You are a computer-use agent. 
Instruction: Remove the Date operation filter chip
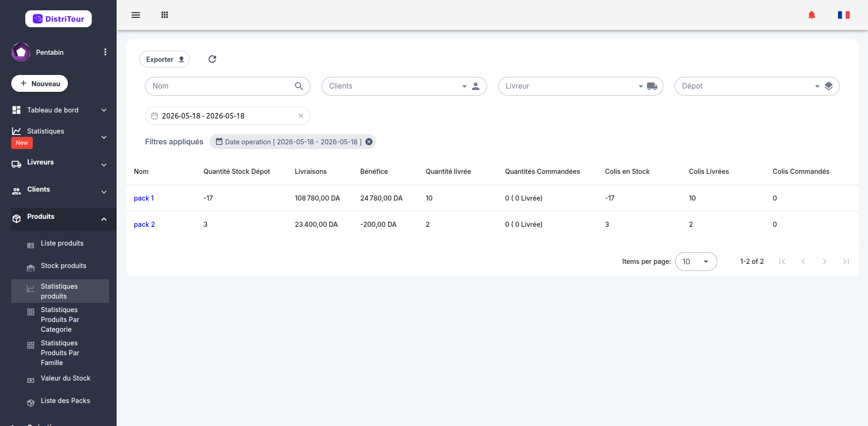pyautogui.click(x=369, y=142)
